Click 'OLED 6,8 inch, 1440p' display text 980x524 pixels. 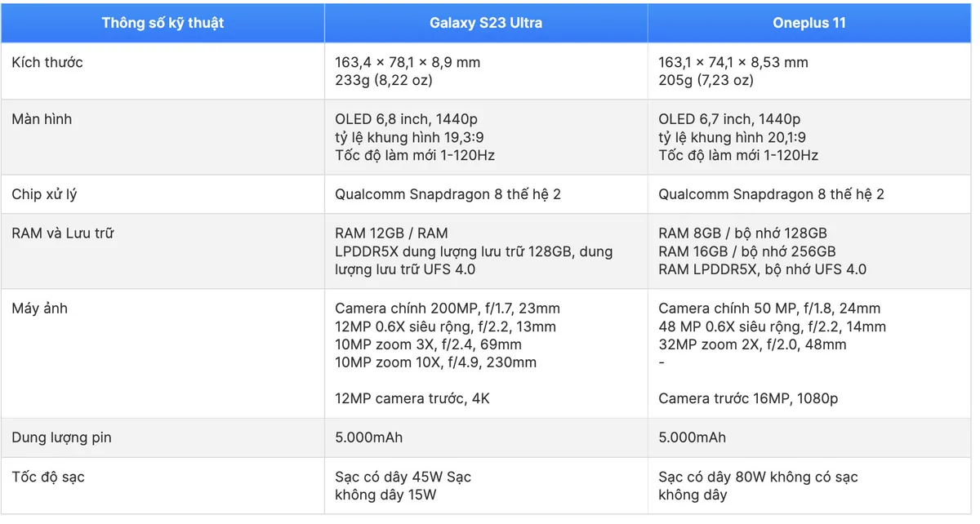[x=406, y=119]
